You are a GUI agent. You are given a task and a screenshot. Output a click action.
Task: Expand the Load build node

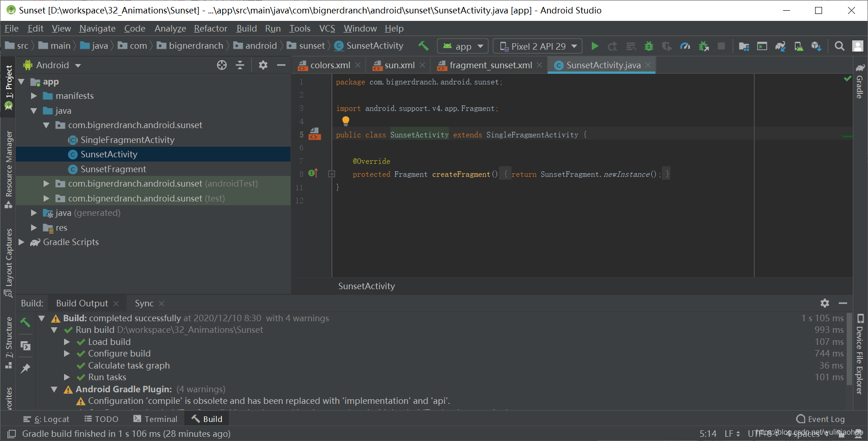(x=67, y=342)
